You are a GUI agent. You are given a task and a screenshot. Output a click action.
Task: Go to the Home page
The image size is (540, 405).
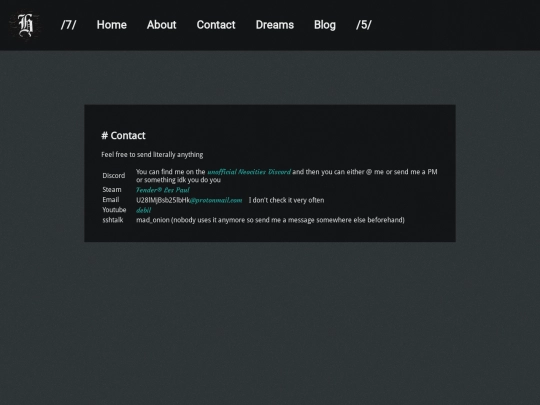click(112, 25)
